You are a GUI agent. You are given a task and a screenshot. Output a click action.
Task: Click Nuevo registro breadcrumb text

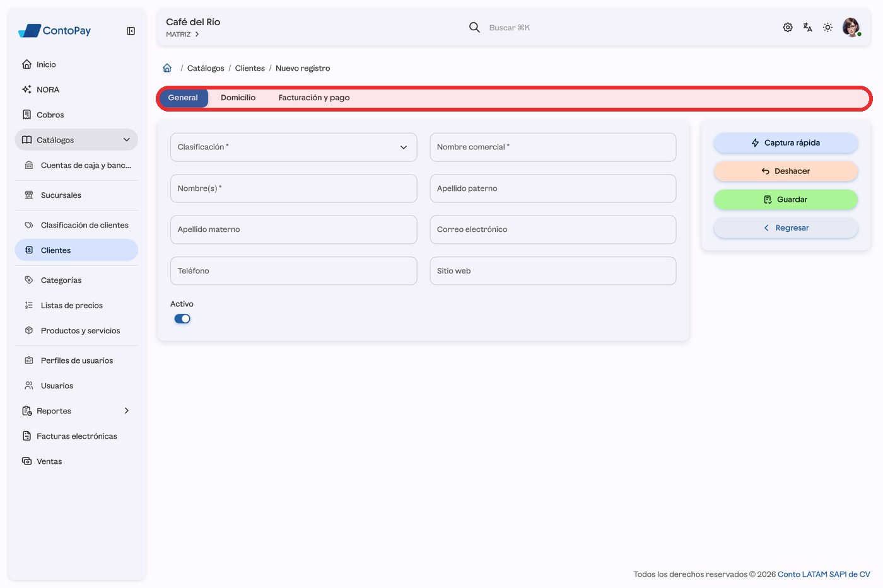(x=303, y=68)
